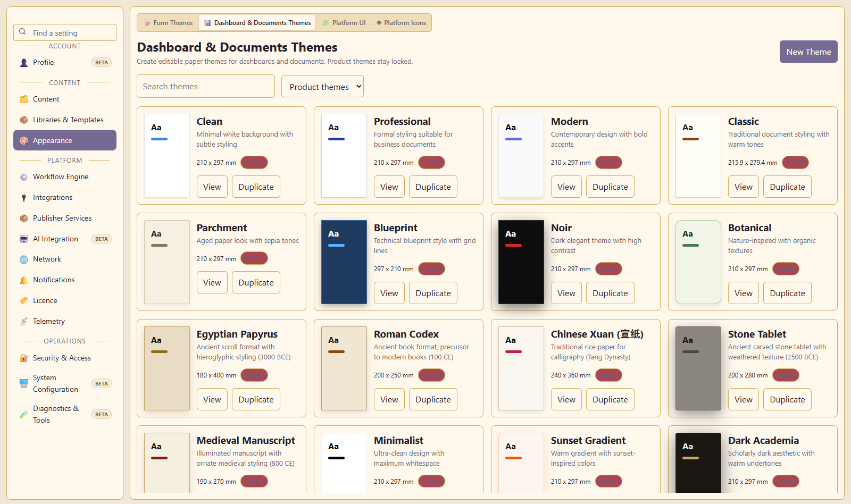Click the AI Integration robot icon
The width and height of the screenshot is (851, 504).
24,239
